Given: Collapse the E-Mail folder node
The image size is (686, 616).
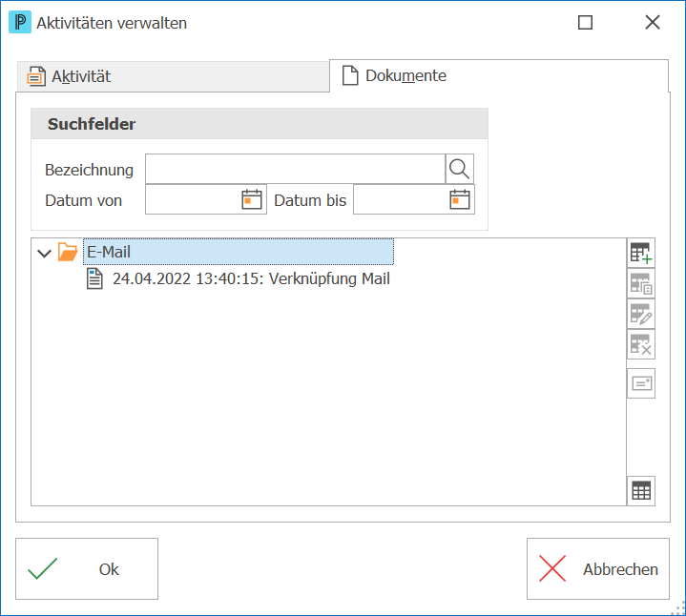Looking at the screenshot, I should [x=44, y=253].
